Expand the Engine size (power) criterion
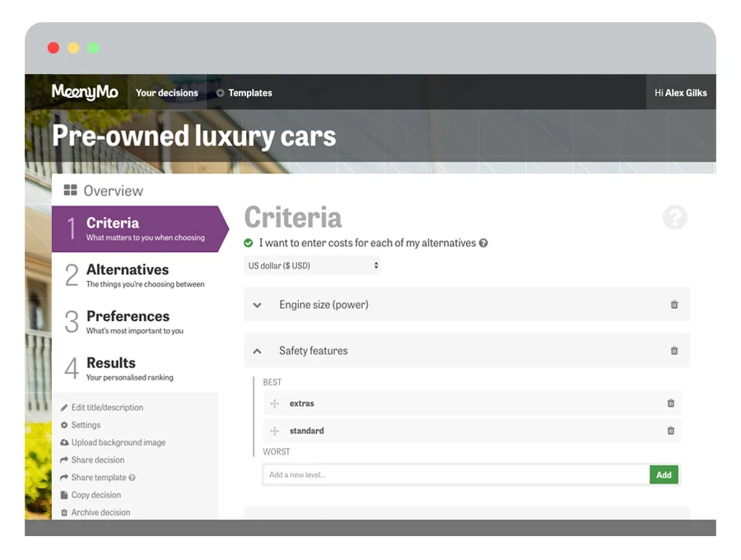Screen dimensions: 741x560 [257, 305]
